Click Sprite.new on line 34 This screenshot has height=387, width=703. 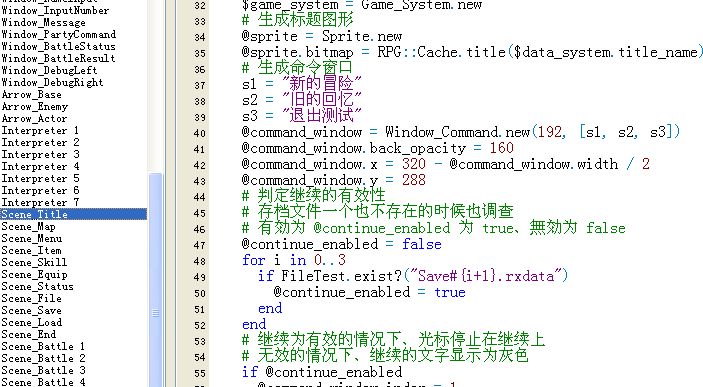coord(362,36)
